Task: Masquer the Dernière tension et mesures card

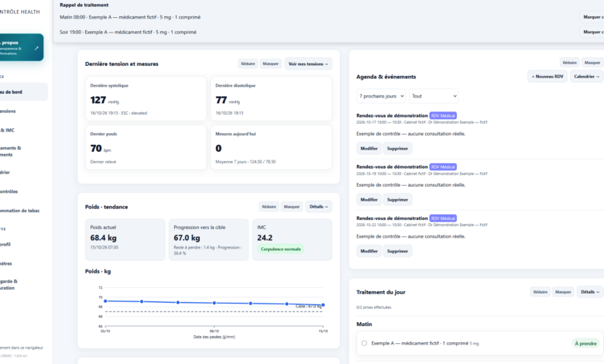Action: [270, 64]
